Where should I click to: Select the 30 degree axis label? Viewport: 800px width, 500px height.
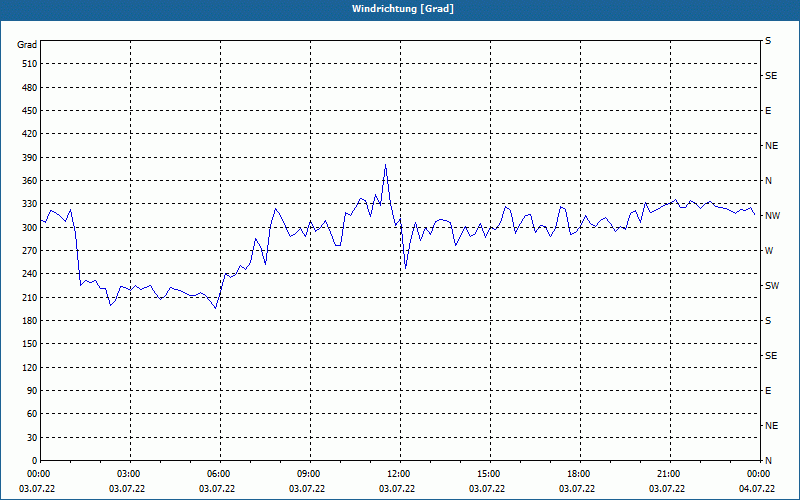pyautogui.click(x=32, y=438)
